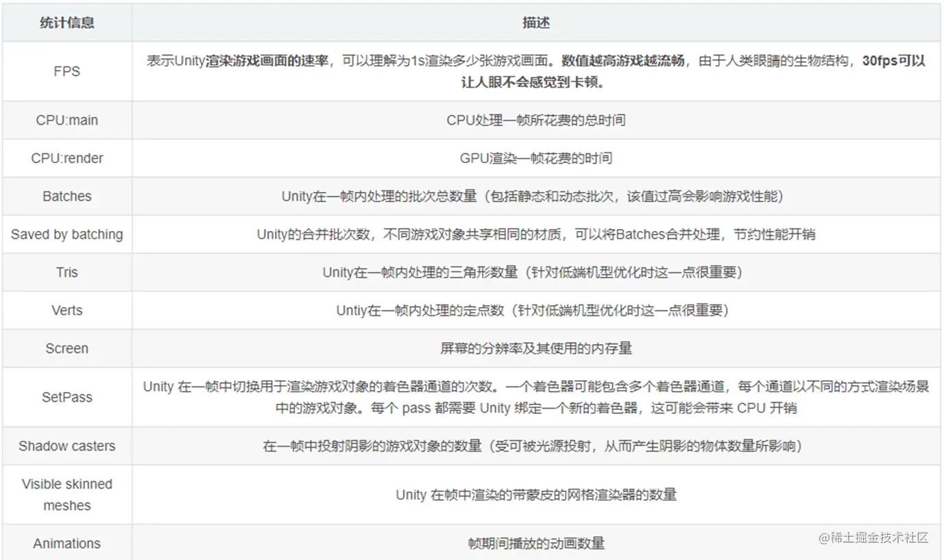Click the description Unity的合并批次数
The height and width of the screenshot is (560, 944).
tap(536, 234)
